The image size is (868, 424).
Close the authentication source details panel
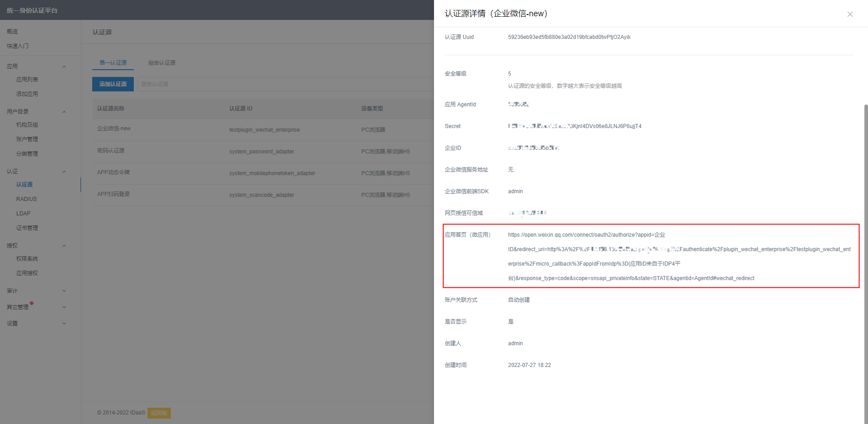click(x=850, y=14)
